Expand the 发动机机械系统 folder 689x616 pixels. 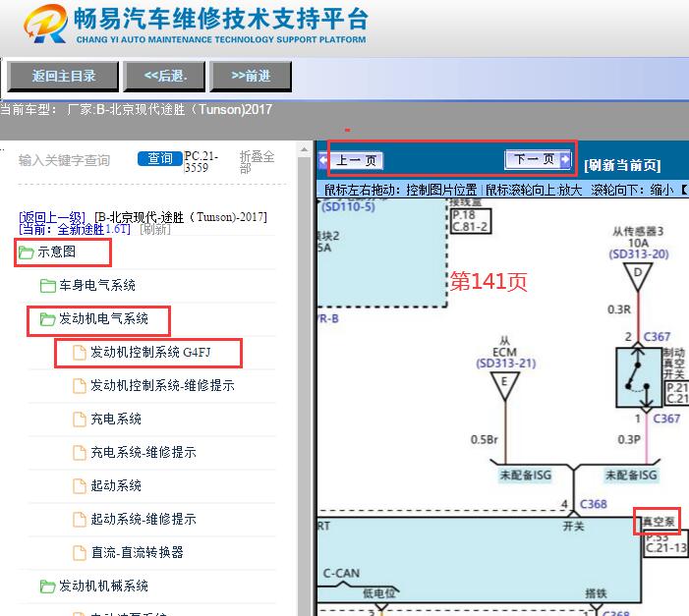point(104,586)
